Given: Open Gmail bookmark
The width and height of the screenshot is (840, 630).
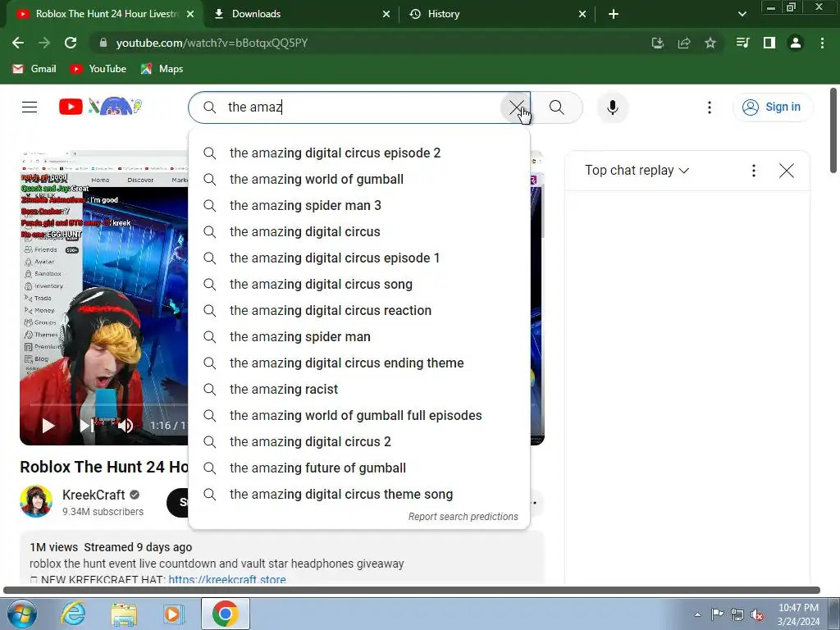Looking at the screenshot, I should [34, 69].
